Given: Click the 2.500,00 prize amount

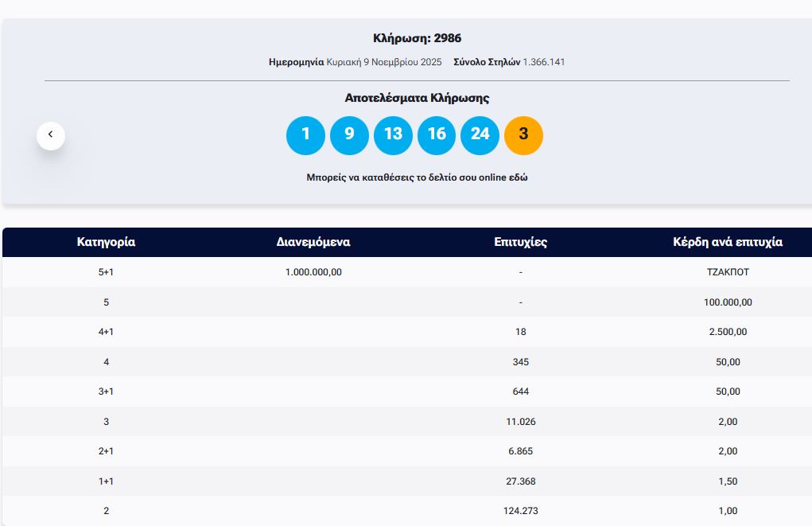Looking at the screenshot, I should [x=728, y=332].
